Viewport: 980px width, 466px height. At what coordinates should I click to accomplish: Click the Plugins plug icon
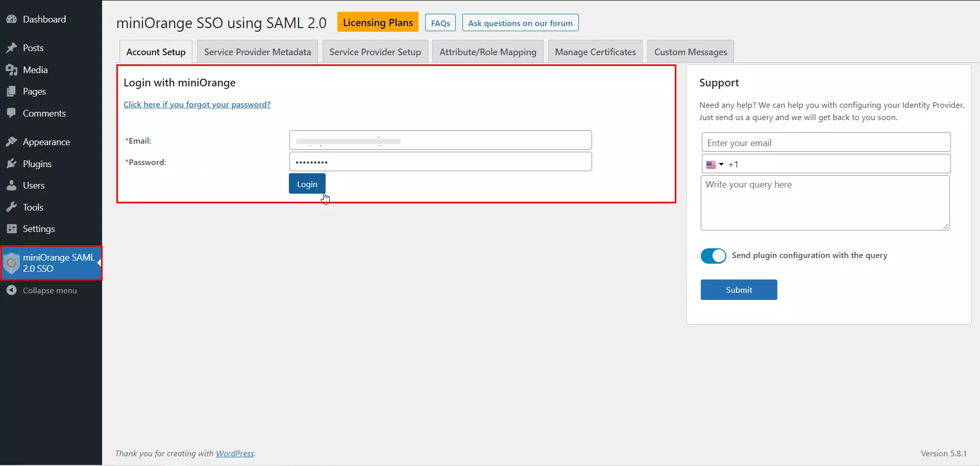[12, 164]
